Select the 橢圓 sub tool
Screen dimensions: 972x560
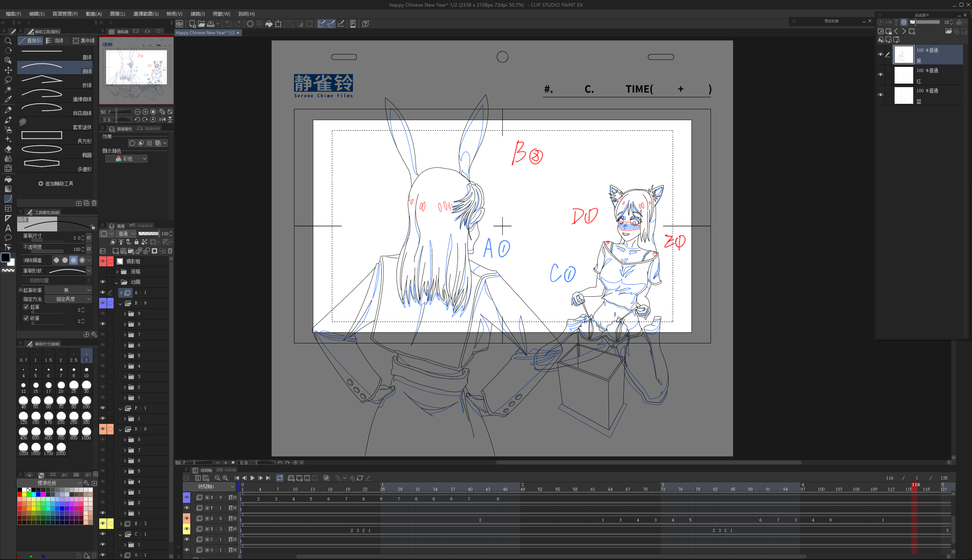pos(55,151)
